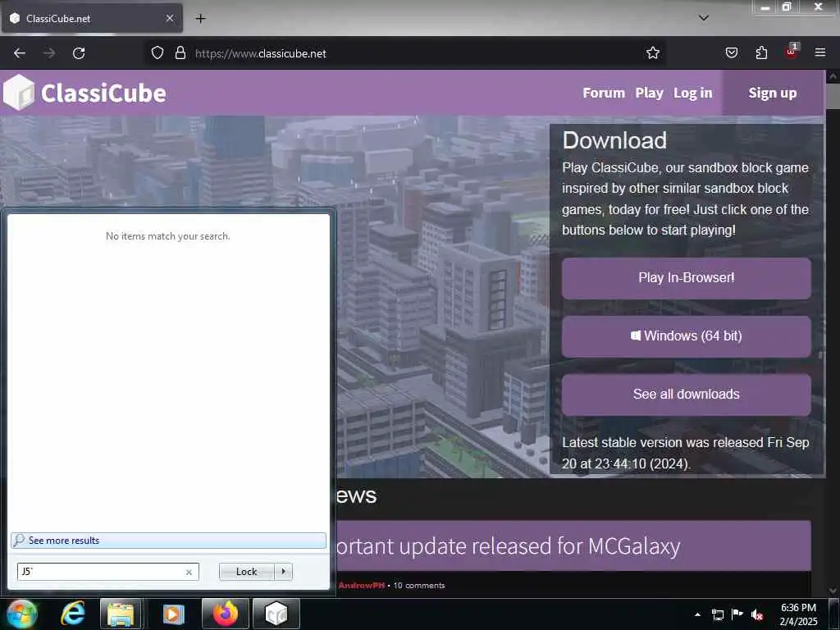
Task: Go back with the browser back arrow
Action: click(x=20, y=53)
